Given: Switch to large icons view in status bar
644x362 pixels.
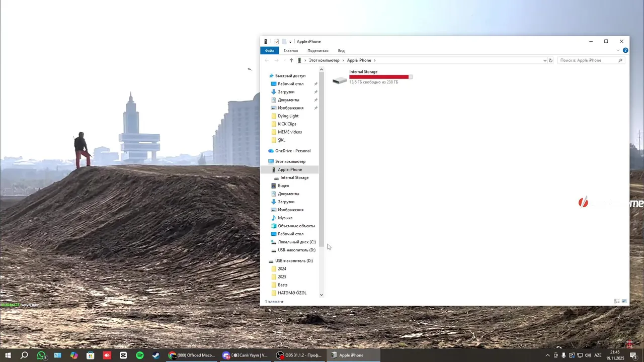Looking at the screenshot, I should [x=624, y=302].
